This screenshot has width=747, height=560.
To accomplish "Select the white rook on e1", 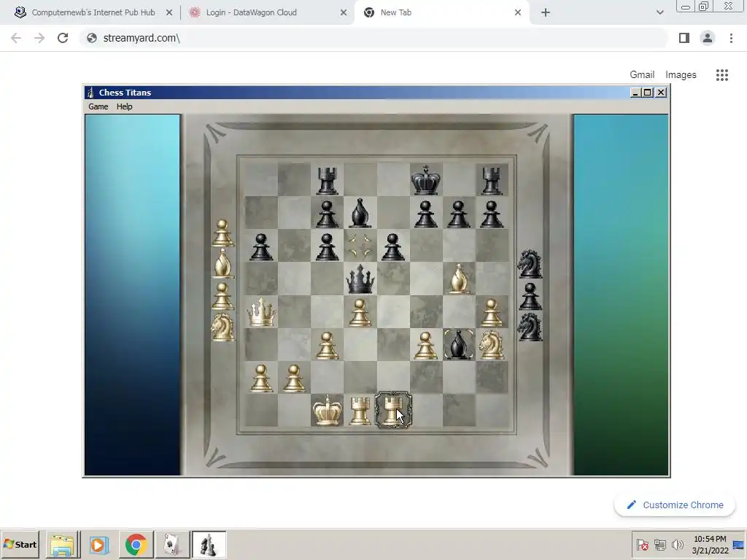I will pyautogui.click(x=392, y=410).
